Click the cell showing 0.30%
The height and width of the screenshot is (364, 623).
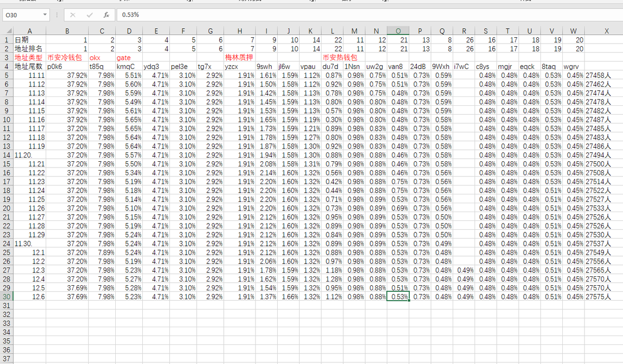[x=332, y=120]
